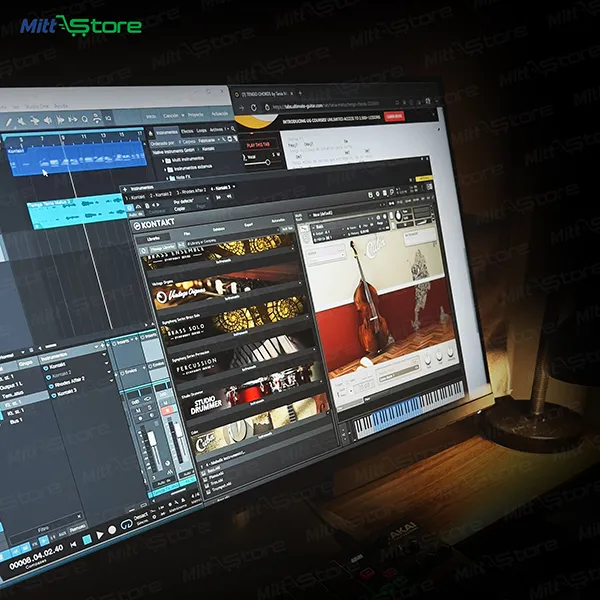Click the cyan Stop transport button

[87, 539]
